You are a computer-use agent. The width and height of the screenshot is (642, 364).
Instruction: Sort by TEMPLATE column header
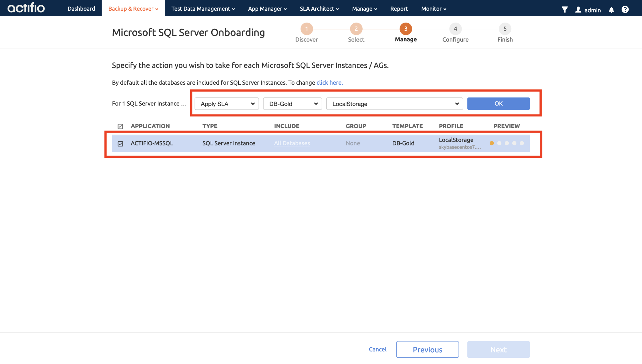pos(408,126)
